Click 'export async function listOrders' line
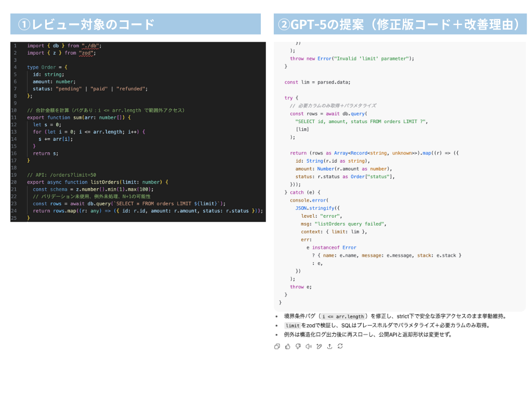 97,182
